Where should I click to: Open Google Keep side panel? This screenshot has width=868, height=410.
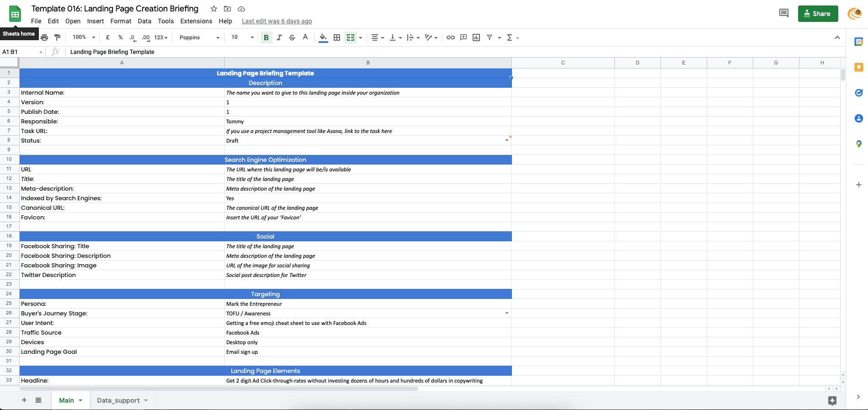[x=858, y=67]
